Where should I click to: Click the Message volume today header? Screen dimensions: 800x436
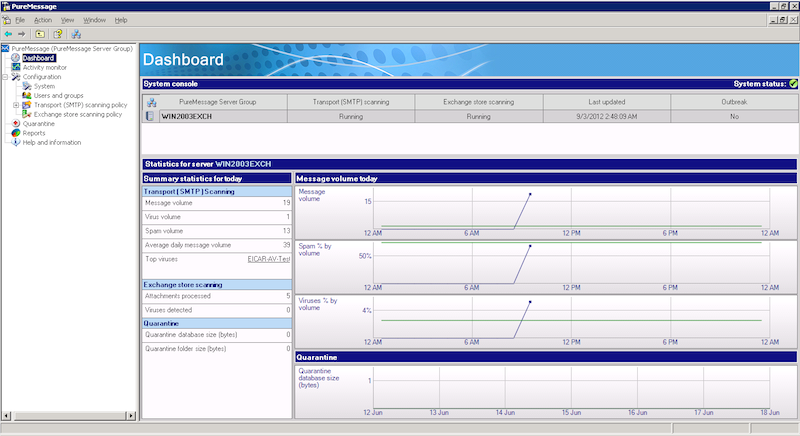pyautogui.click(x=546, y=178)
